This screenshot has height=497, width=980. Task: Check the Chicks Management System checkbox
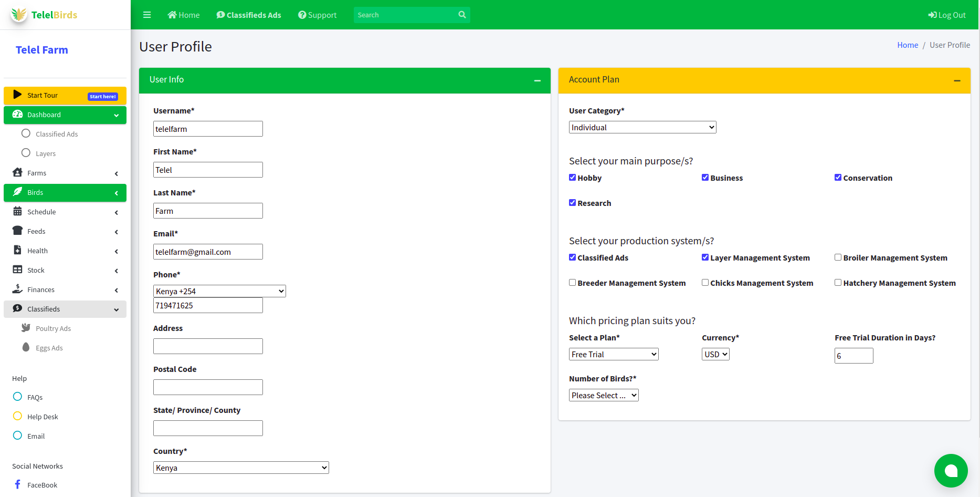[705, 283]
